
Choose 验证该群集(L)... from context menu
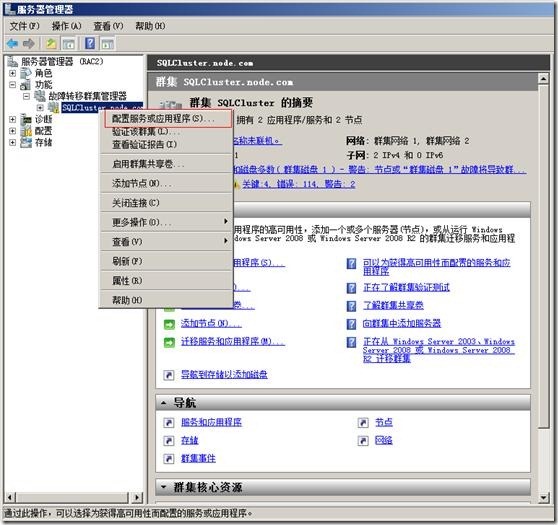pyautogui.click(x=166, y=132)
